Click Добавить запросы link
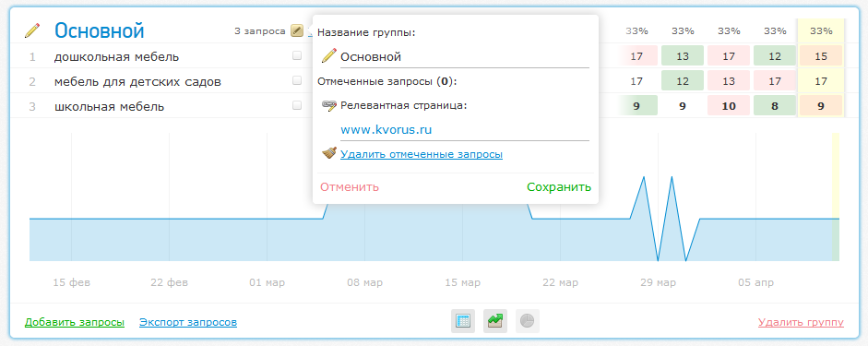This screenshot has height=346, width=868. click(75, 322)
